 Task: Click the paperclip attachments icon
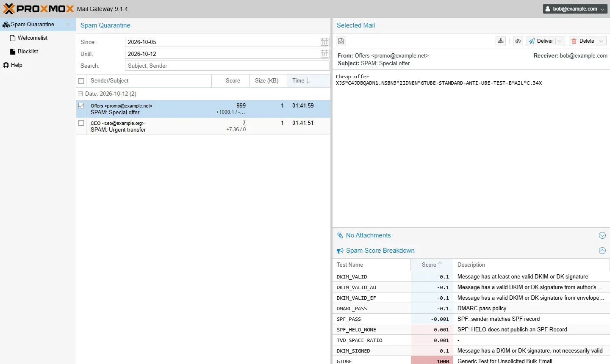coord(340,235)
